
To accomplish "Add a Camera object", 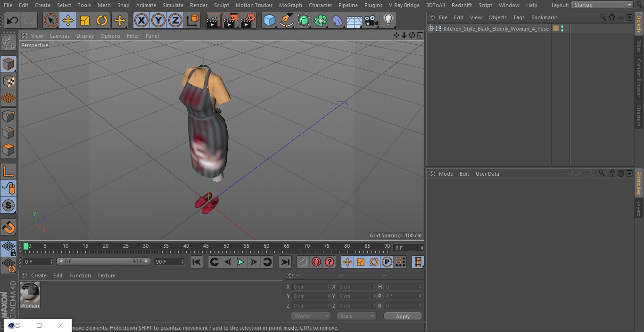I will point(372,20).
